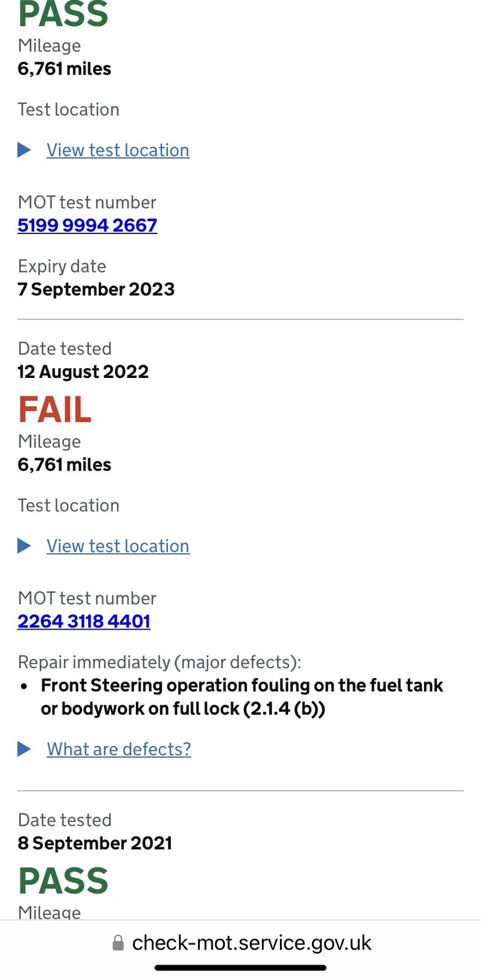Click the green PASS at the top of the page
This screenshot has height=980, width=481.
63,15
